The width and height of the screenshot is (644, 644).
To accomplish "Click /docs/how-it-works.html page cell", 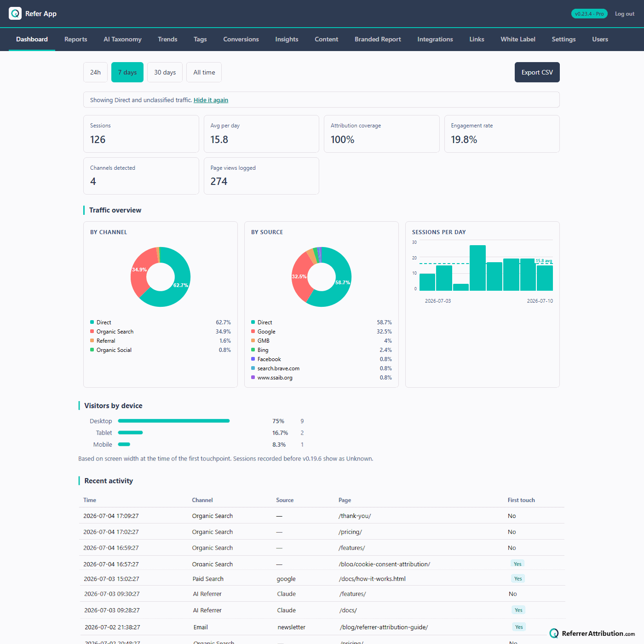I will 373,579.
